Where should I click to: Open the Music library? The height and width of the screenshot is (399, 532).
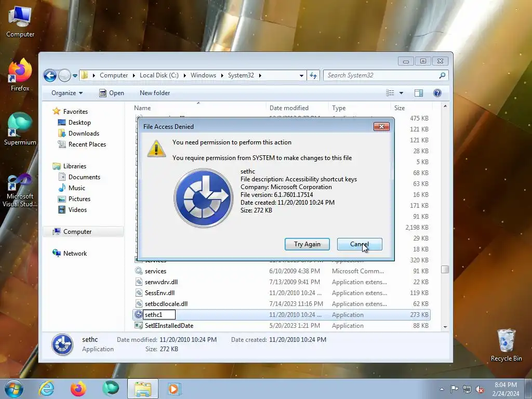[x=77, y=188]
